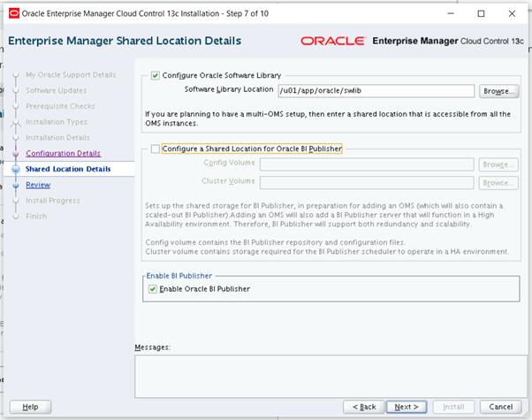Maximize the installer window

(480, 13)
